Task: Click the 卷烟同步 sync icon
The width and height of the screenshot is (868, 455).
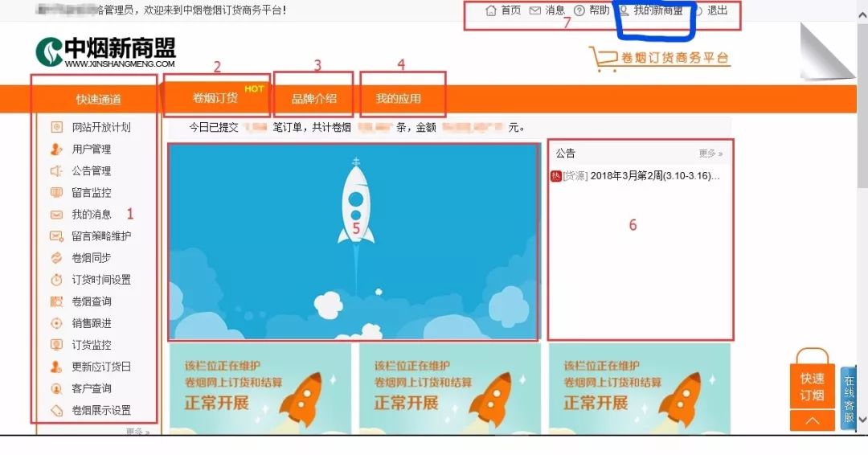Action: [56, 258]
